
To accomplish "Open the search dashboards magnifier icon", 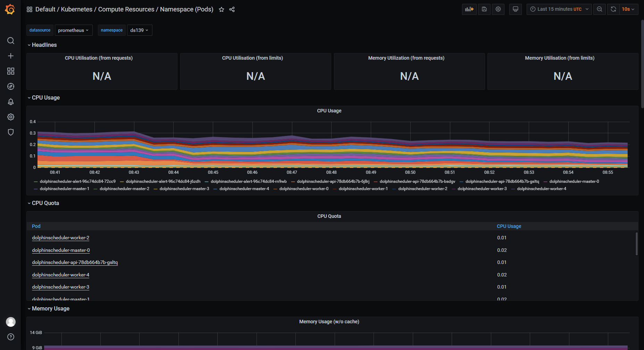I will (11, 41).
